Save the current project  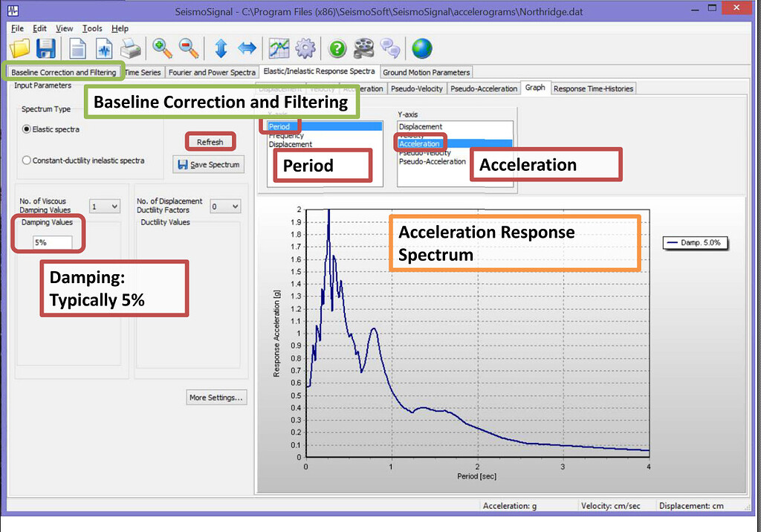45,48
